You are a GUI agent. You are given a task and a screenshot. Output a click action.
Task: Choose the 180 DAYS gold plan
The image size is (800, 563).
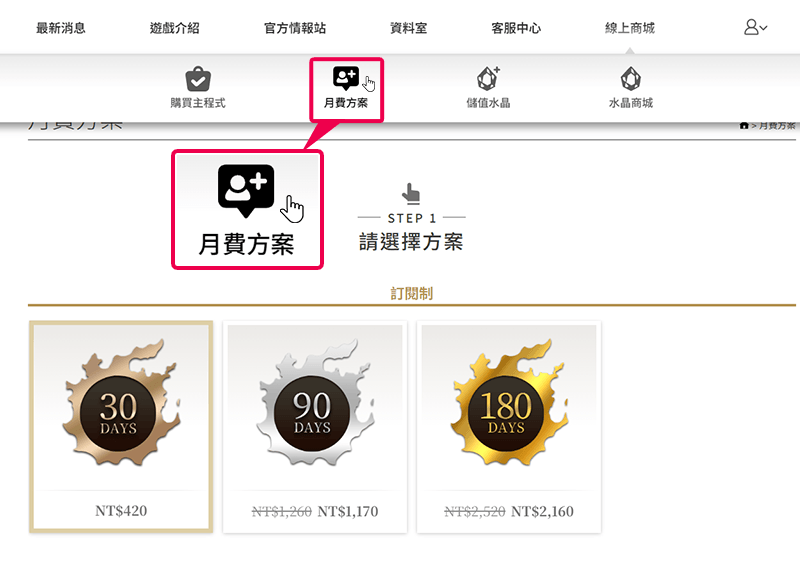point(509,427)
